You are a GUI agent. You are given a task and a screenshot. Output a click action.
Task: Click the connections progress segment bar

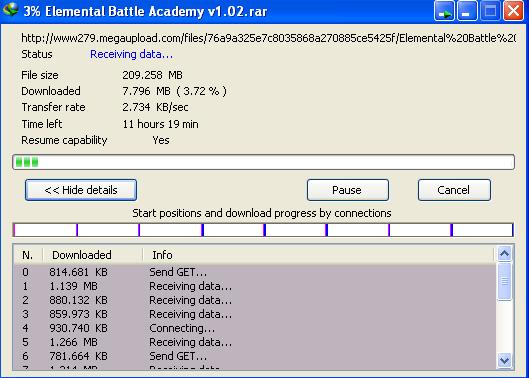[263, 230]
